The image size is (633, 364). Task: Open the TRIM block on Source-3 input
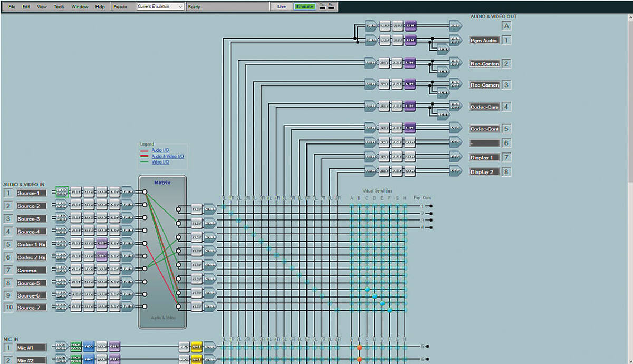(128, 218)
